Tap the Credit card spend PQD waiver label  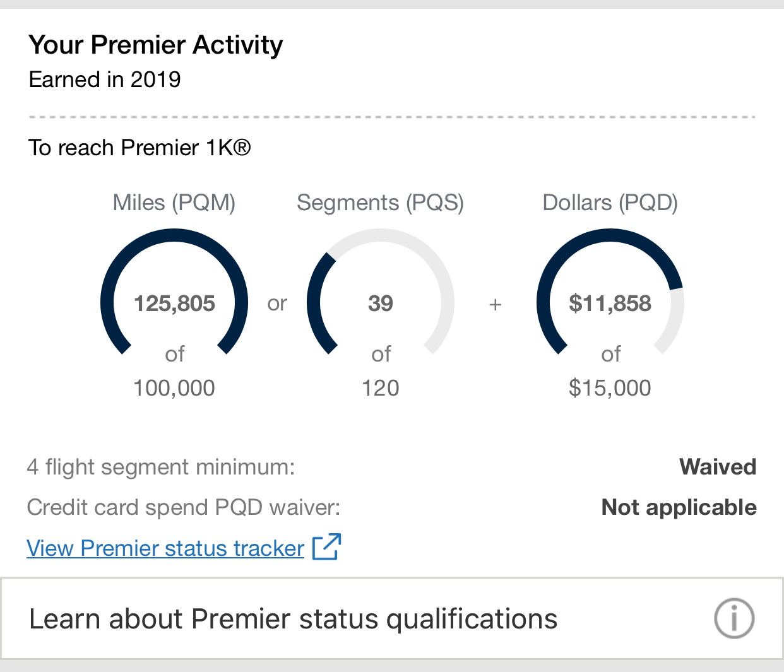pyautogui.click(x=184, y=507)
